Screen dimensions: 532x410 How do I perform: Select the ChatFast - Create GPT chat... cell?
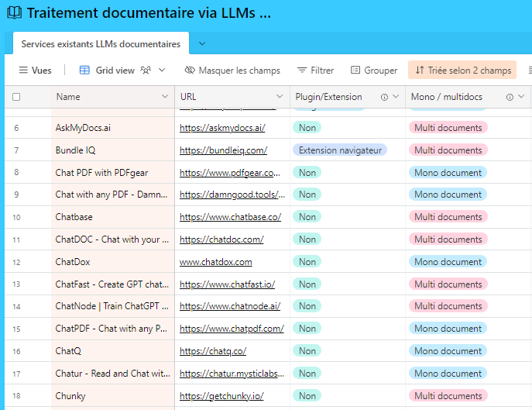(112, 284)
